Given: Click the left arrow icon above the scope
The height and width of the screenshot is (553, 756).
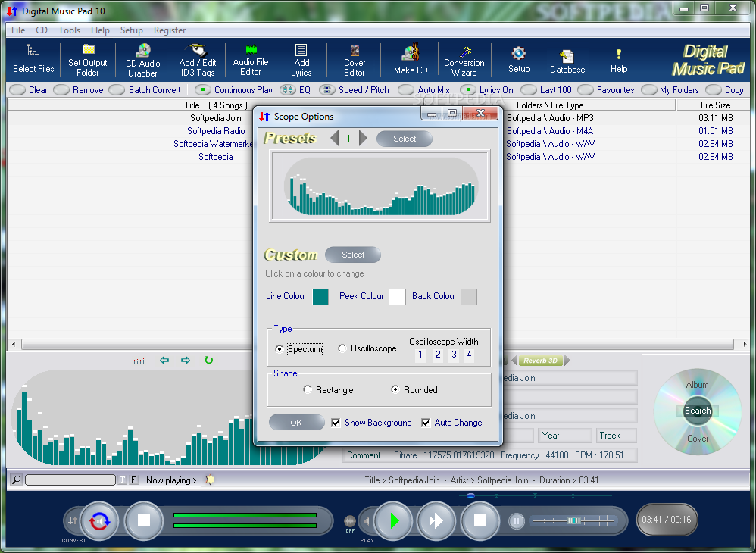Looking at the screenshot, I should pos(164,360).
